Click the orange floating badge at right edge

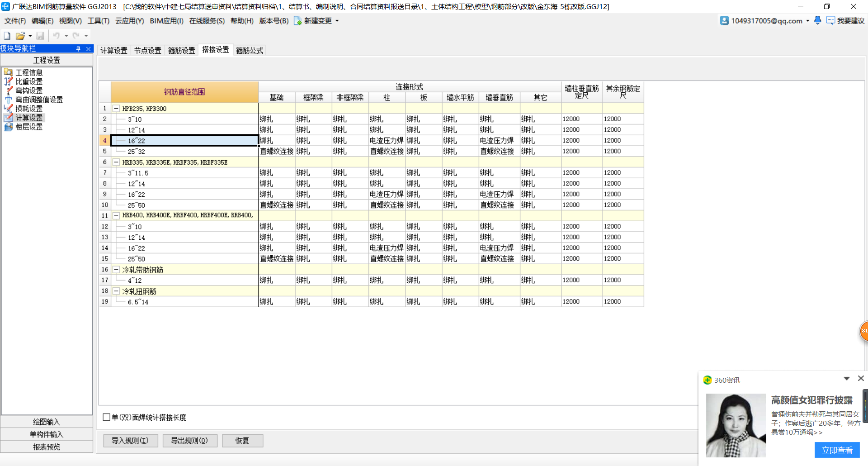coord(863,331)
